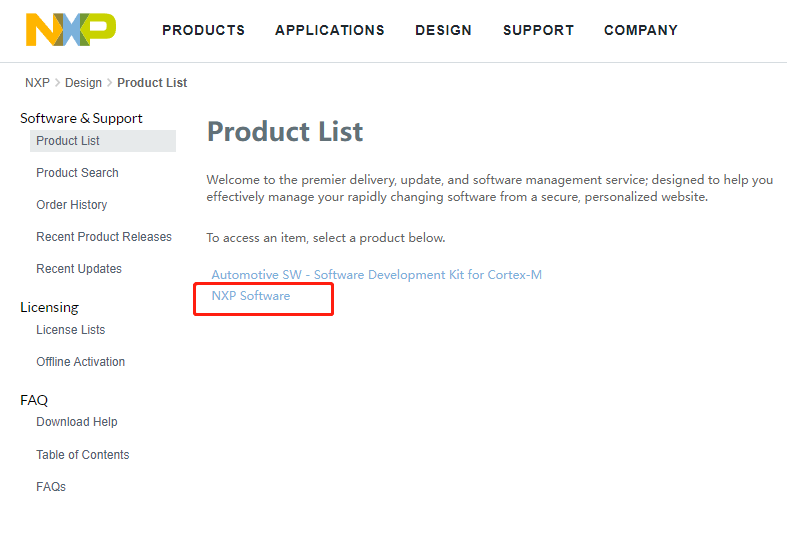
Task: Open Automotive SW Software Development Kit link
Action: (x=376, y=275)
